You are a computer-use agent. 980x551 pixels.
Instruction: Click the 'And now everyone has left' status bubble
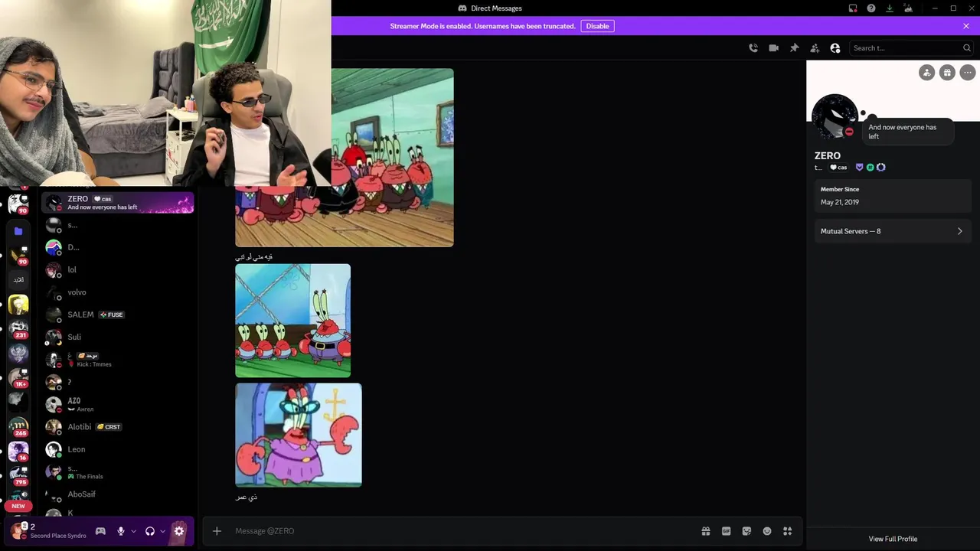click(x=908, y=132)
